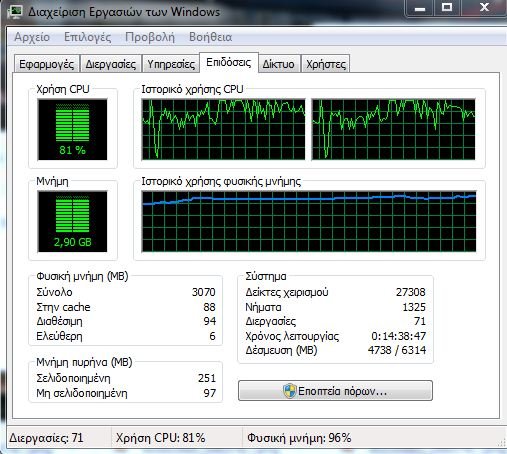Close the Task Manager window
Viewport: 507px width, 454px height.
tap(484, 8)
